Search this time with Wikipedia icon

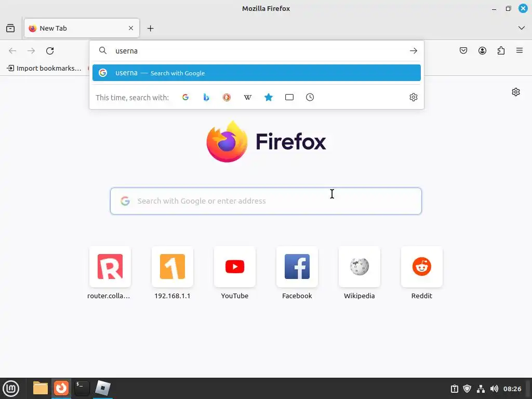coord(248,97)
